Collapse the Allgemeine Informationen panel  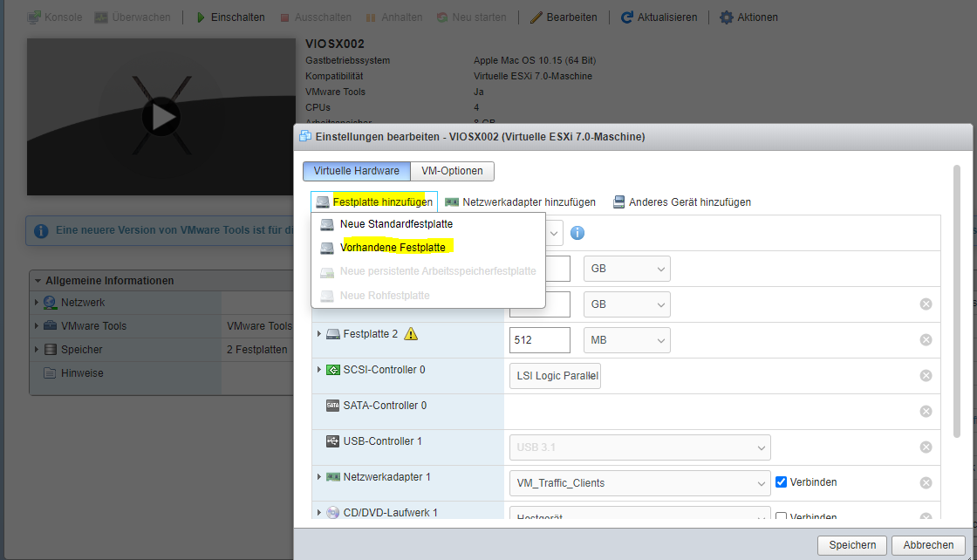click(x=38, y=281)
